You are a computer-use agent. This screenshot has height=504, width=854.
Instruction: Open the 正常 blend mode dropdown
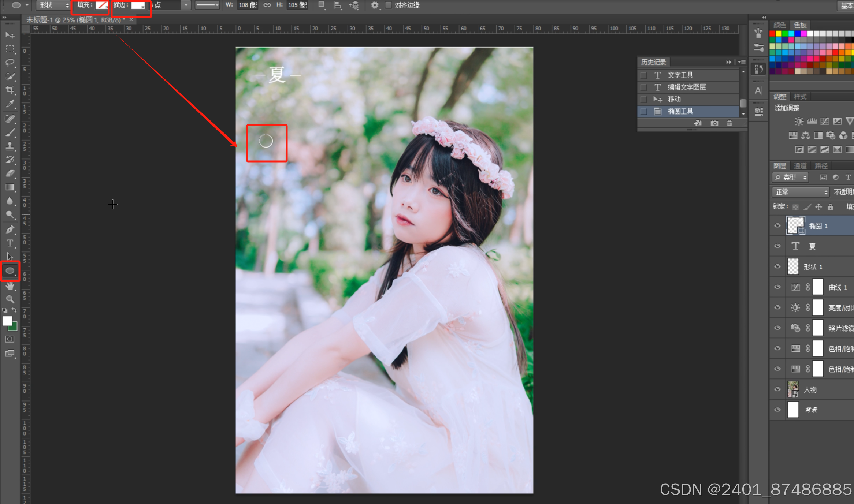pos(801,192)
